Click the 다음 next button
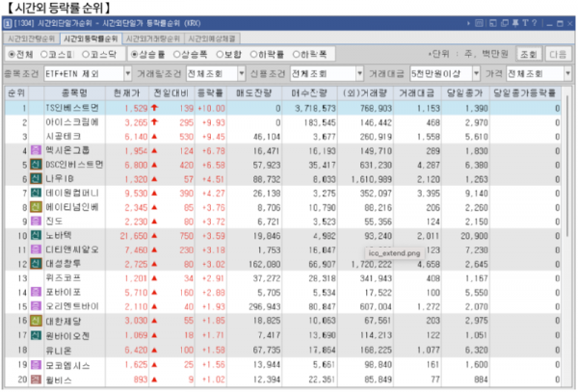Viewport: 578px width, 392px height. [558, 54]
